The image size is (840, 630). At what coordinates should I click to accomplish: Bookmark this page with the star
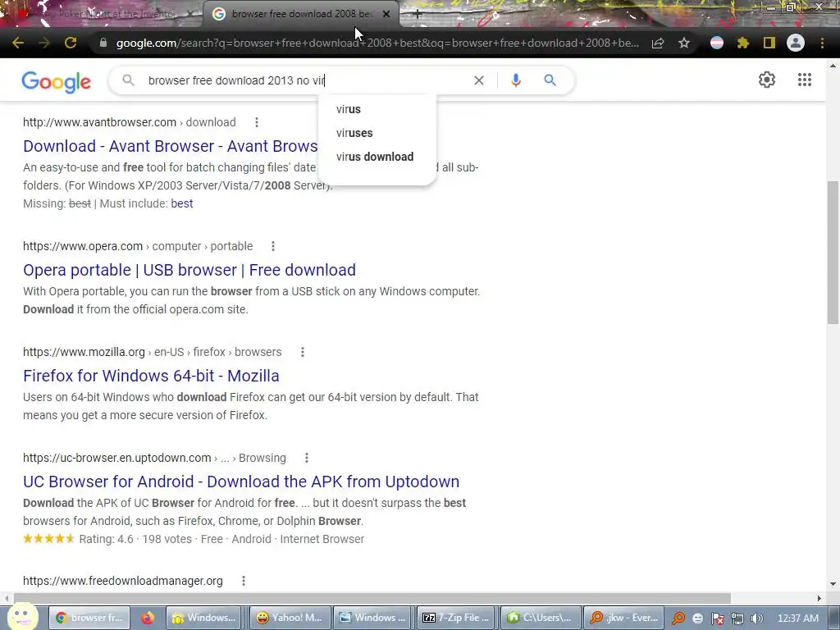click(x=683, y=43)
